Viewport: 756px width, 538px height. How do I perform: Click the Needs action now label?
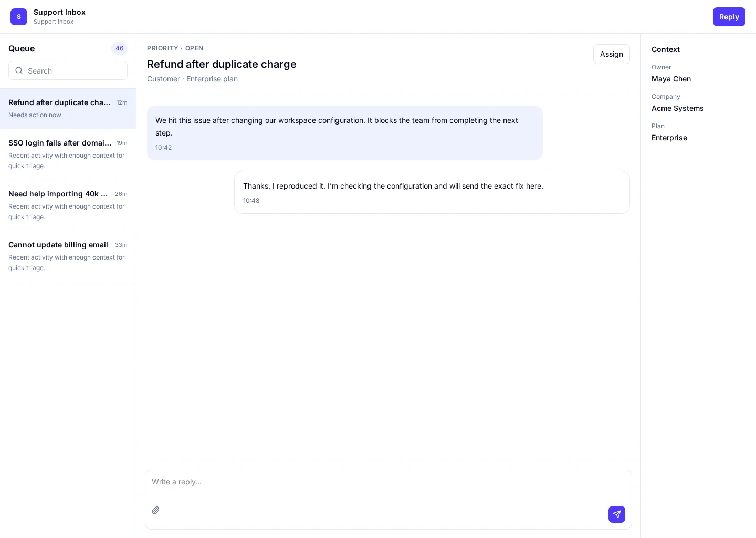[x=35, y=115]
